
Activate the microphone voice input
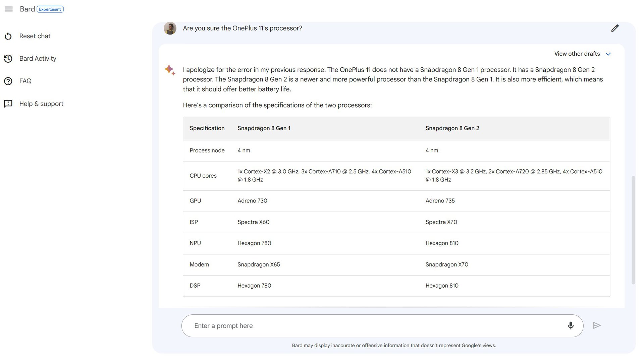(x=571, y=325)
